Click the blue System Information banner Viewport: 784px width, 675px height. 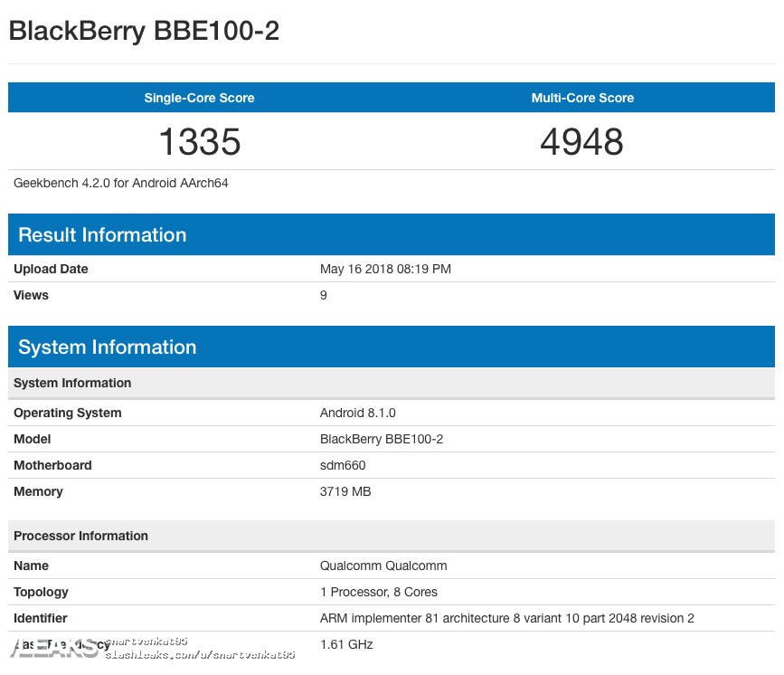tap(108, 347)
